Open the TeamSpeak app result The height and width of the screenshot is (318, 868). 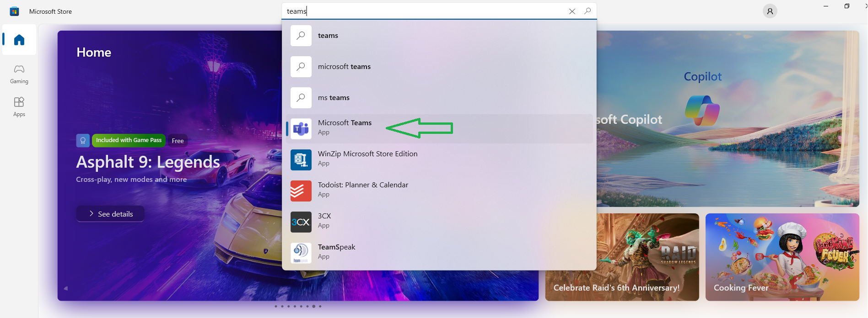coord(439,253)
